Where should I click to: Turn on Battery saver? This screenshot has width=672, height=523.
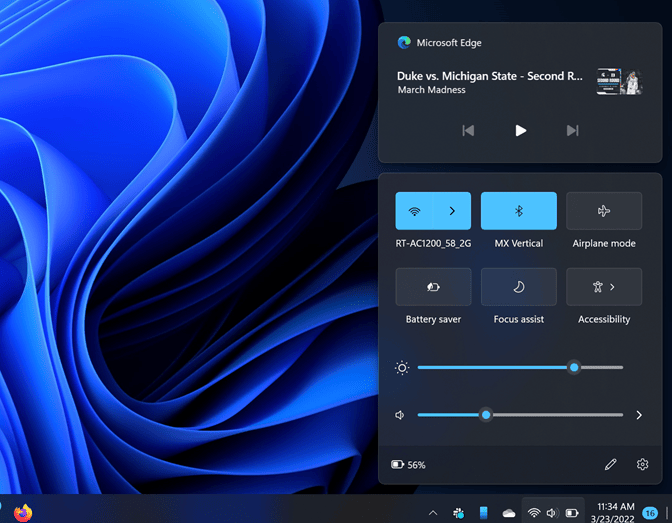click(x=433, y=287)
